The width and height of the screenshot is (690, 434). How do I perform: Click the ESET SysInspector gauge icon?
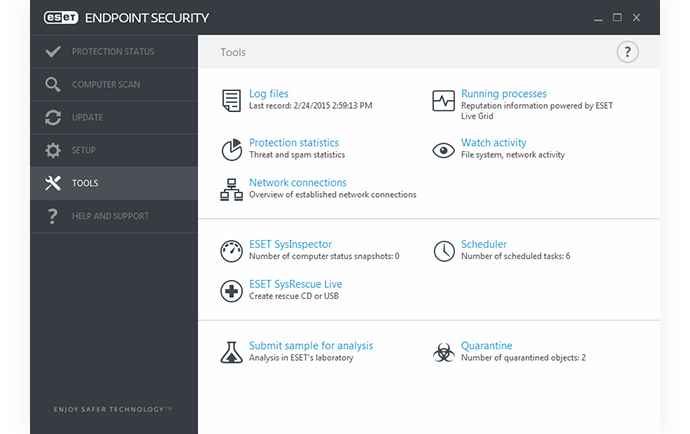tap(231, 251)
